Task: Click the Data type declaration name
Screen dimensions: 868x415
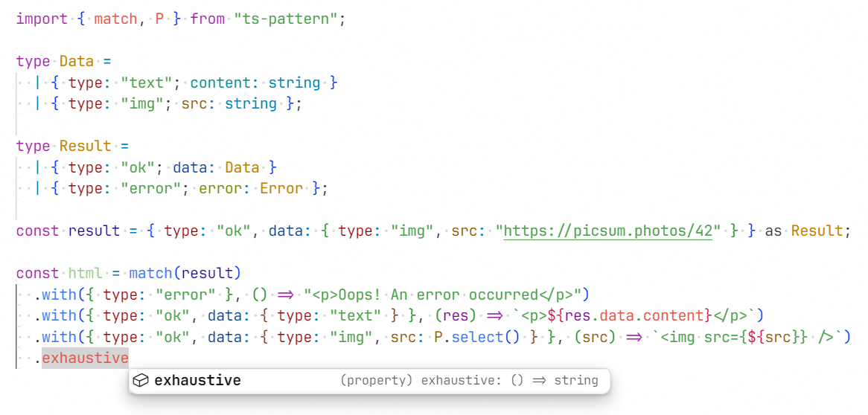Action: 77,62
